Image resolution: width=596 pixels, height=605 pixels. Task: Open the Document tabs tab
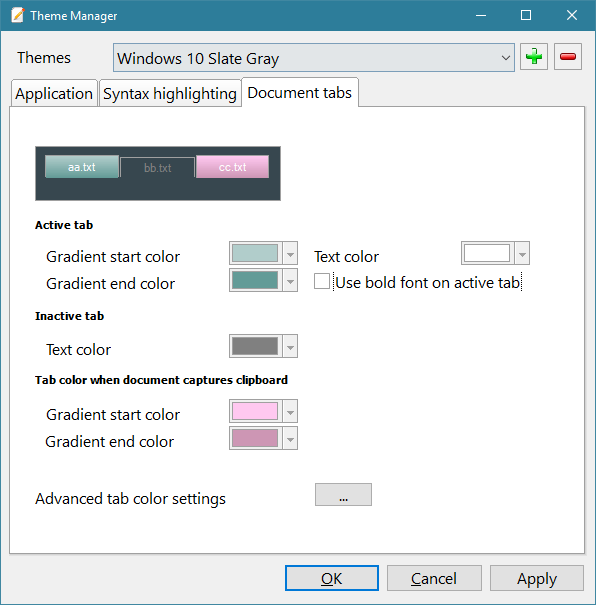click(300, 93)
